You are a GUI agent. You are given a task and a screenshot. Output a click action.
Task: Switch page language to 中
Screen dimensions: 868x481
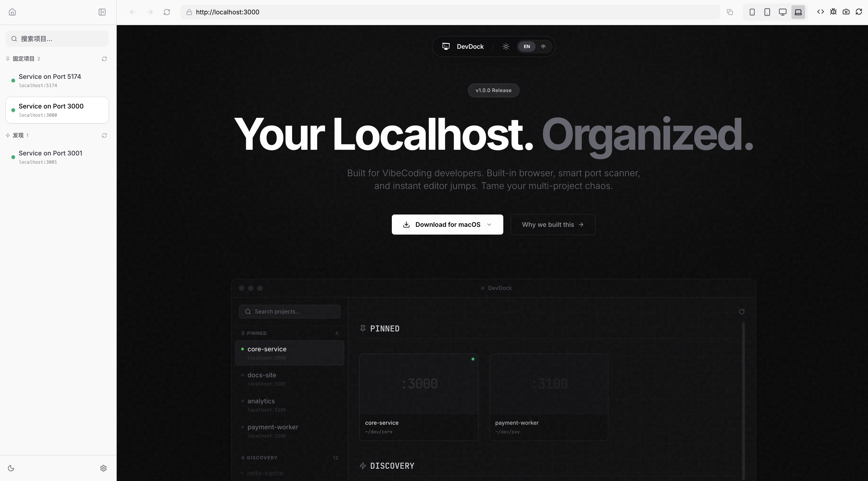coord(543,47)
